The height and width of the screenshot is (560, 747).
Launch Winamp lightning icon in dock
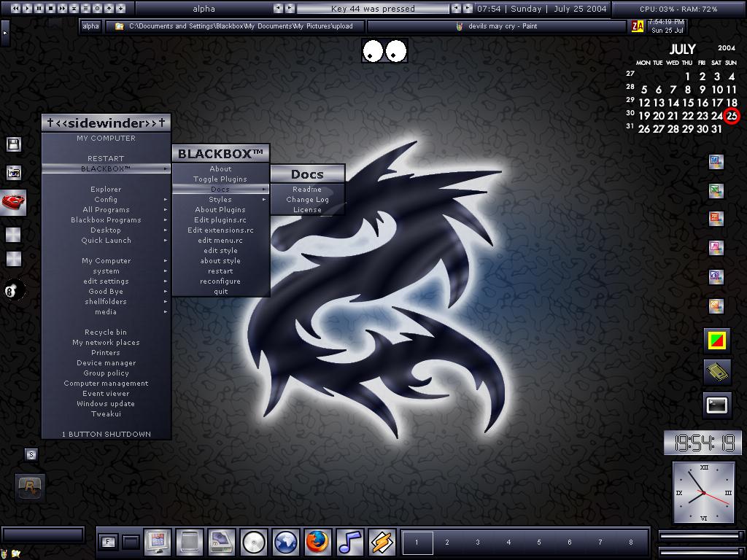pyautogui.click(x=382, y=542)
